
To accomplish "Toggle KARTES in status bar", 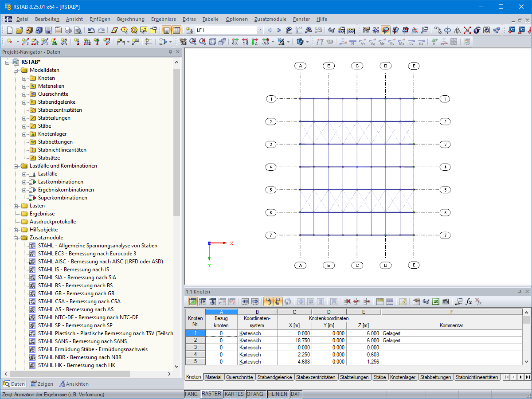I will (x=234, y=394).
